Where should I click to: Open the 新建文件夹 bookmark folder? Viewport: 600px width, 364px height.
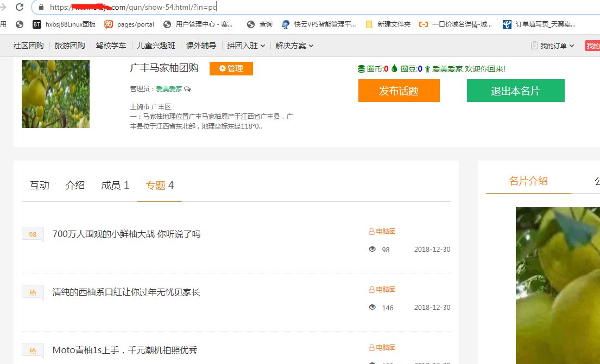click(x=389, y=24)
